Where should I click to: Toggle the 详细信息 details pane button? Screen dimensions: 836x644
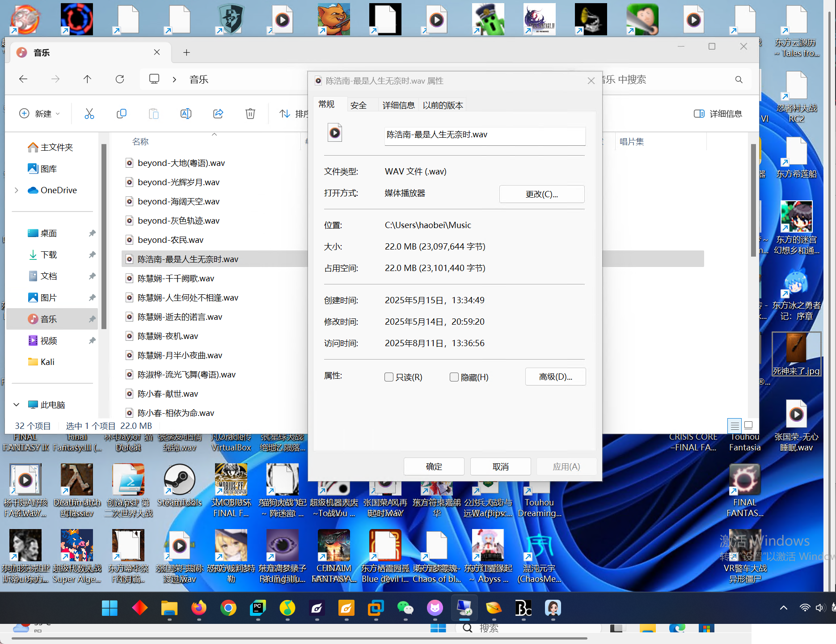click(x=718, y=114)
